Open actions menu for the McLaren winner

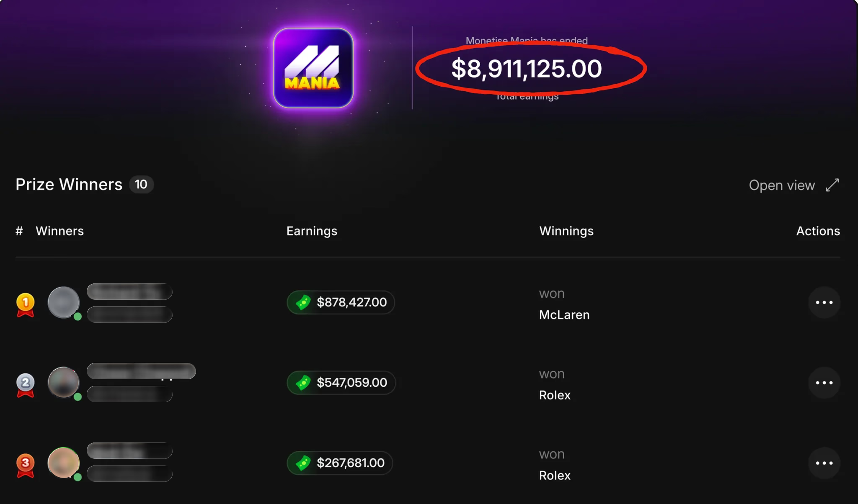[824, 302]
